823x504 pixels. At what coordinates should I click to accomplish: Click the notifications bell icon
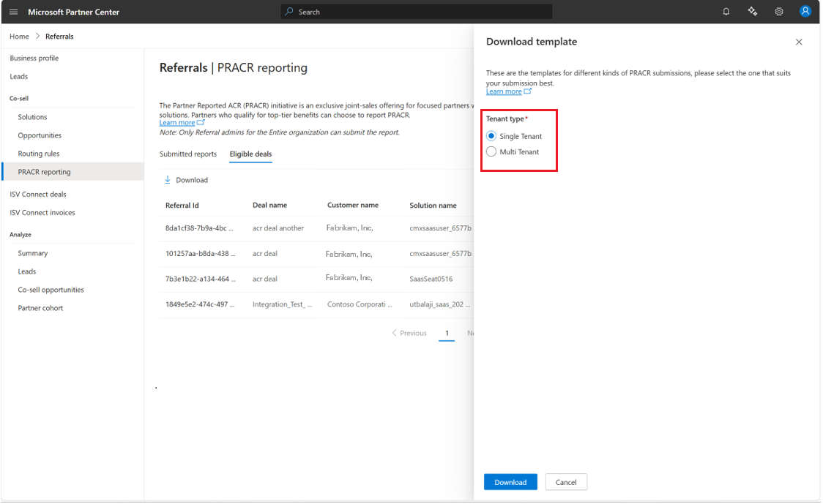point(726,12)
